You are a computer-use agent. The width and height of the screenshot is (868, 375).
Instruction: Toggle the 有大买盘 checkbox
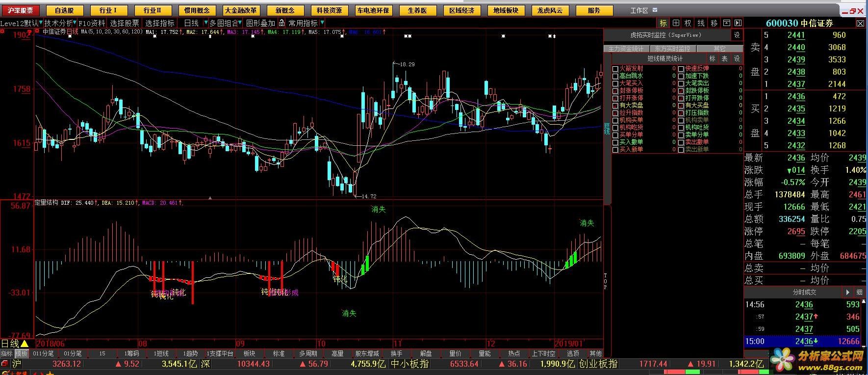681,106
